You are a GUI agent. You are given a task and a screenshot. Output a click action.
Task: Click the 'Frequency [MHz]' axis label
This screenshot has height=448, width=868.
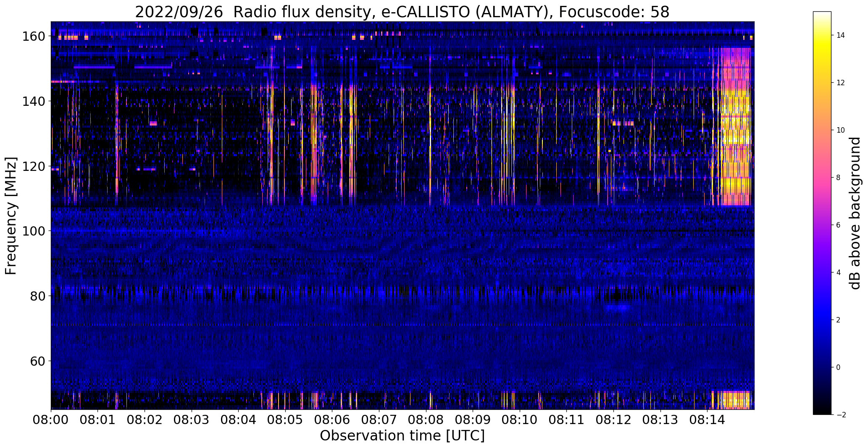(x=11, y=216)
